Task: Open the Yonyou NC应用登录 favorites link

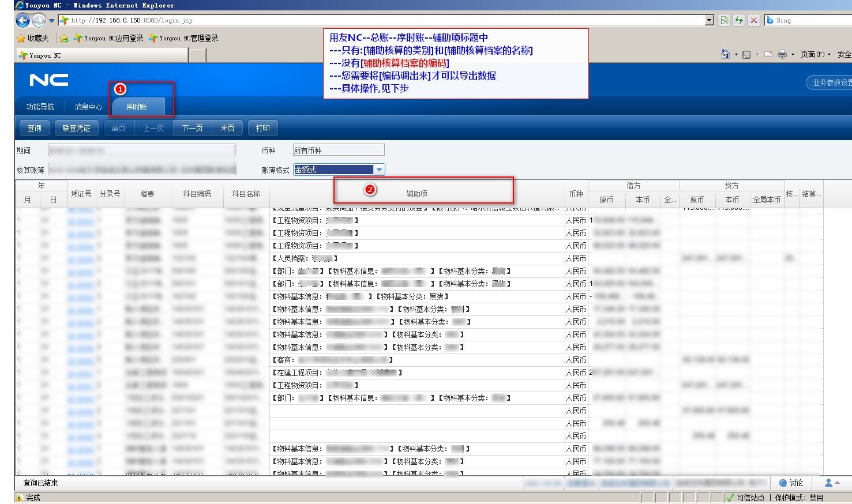Action: click(108, 38)
